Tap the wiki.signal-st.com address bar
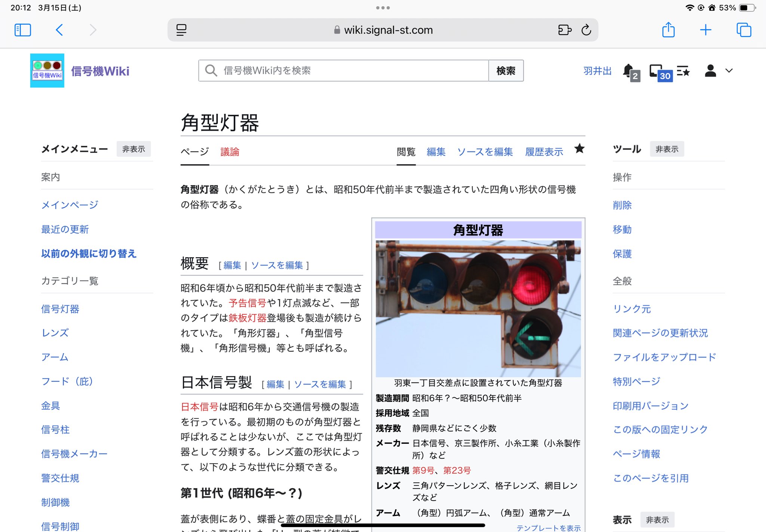Viewport: 766px width, 532px height. coord(383,30)
